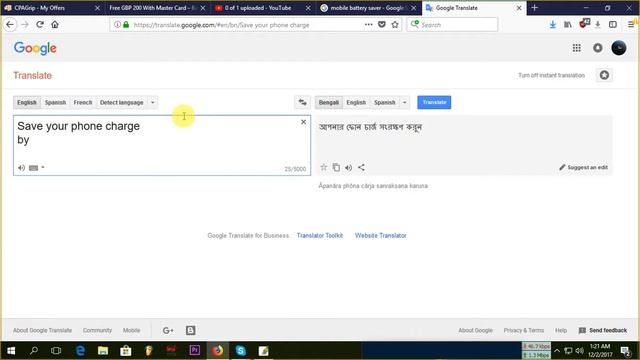Open Blogger footer icon

click(191, 330)
